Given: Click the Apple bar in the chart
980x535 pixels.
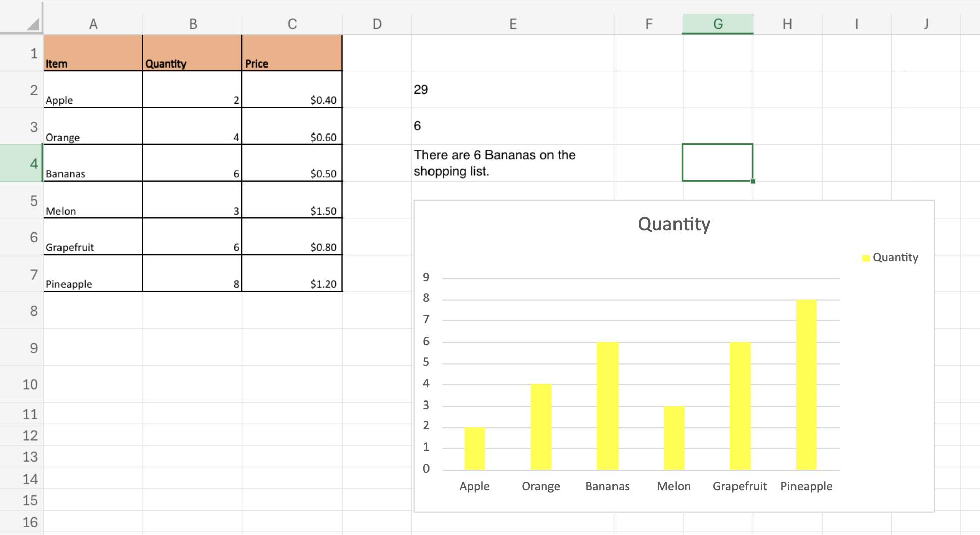Looking at the screenshot, I should [475, 448].
